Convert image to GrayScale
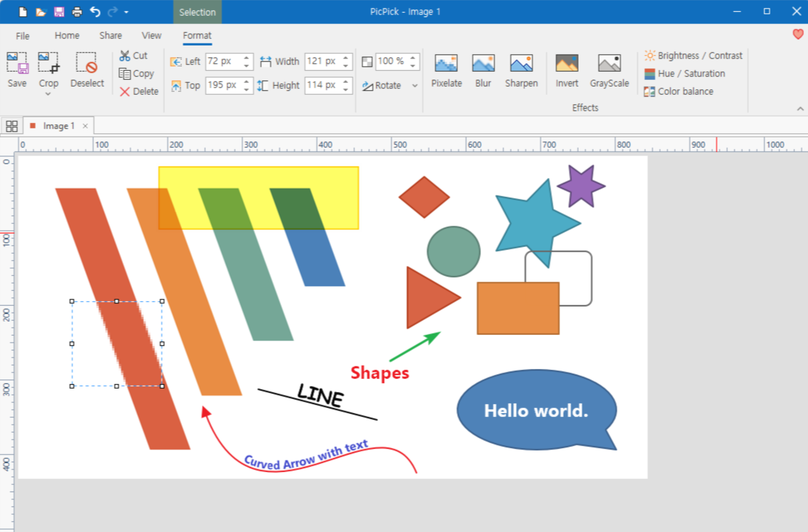The height and width of the screenshot is (532, 808). coord(609,70)
